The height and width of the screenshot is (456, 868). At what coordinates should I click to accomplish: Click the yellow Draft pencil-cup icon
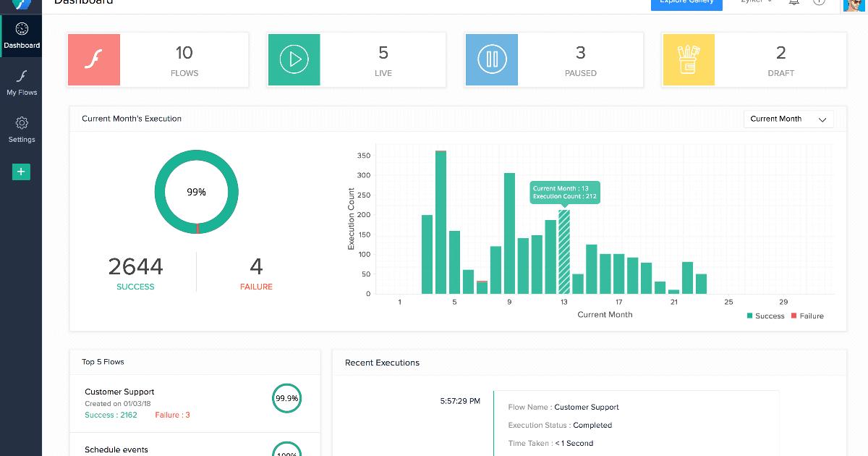point(688,59)
